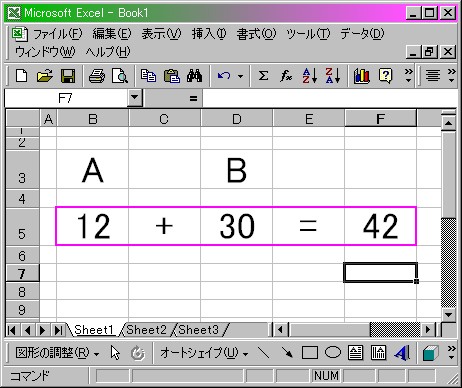Go to previous sheet tab scroll button
462x388 pixels.
click(x=27, y=330)
